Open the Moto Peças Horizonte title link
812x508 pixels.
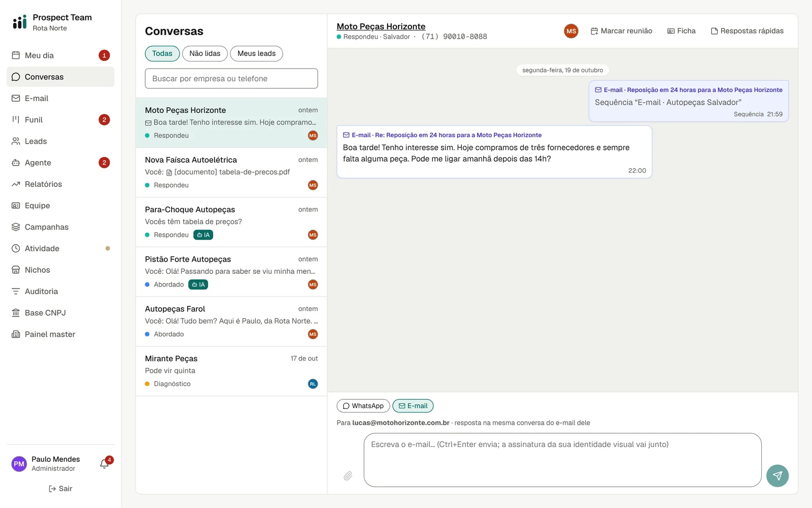point(381,26)
